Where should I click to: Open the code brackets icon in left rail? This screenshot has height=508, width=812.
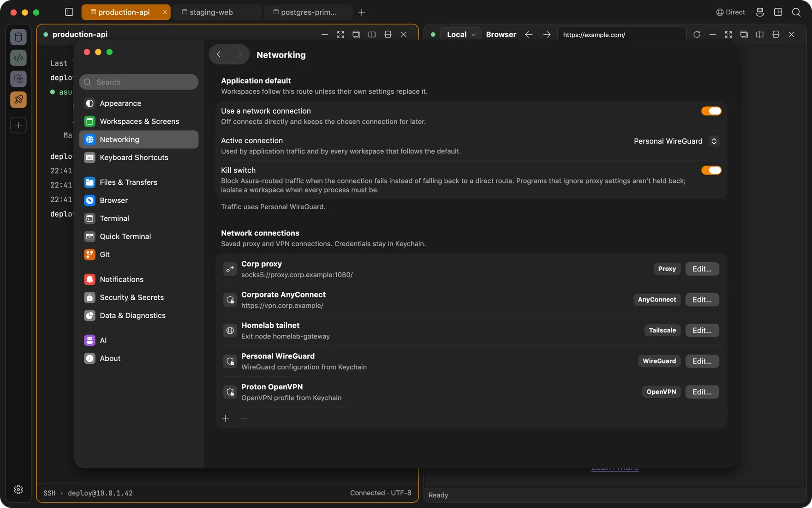click(x=18, y=58)
